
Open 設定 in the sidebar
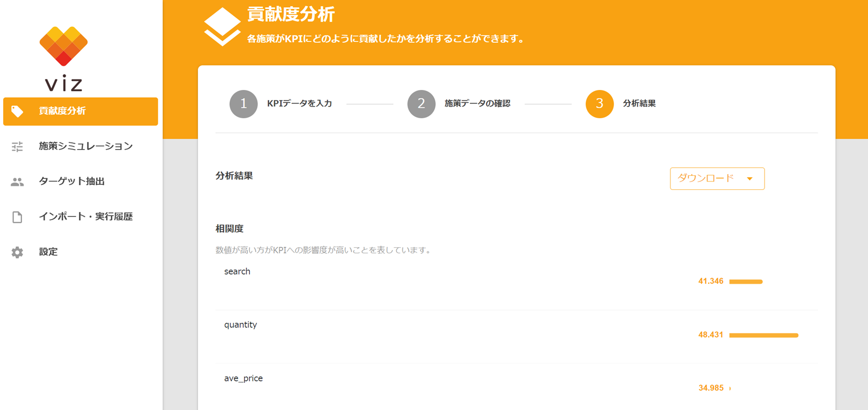pyautogui.click(x=80, y=252)
